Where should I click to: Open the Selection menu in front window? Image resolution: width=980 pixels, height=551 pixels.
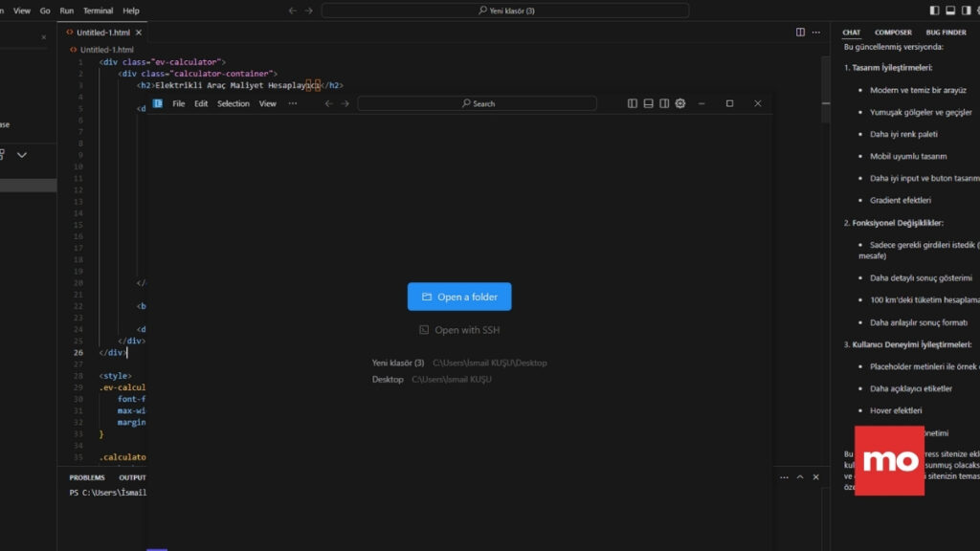(233, 103)
